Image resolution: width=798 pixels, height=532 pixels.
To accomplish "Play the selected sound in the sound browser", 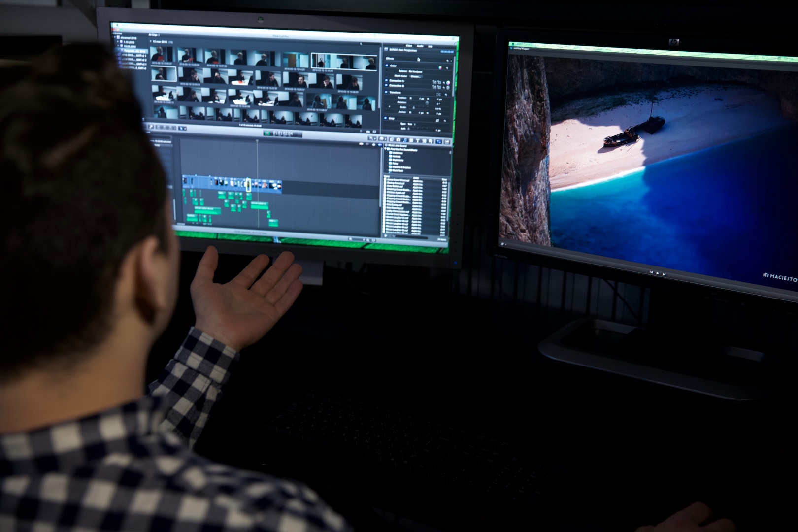I will (x=386, y=235).
